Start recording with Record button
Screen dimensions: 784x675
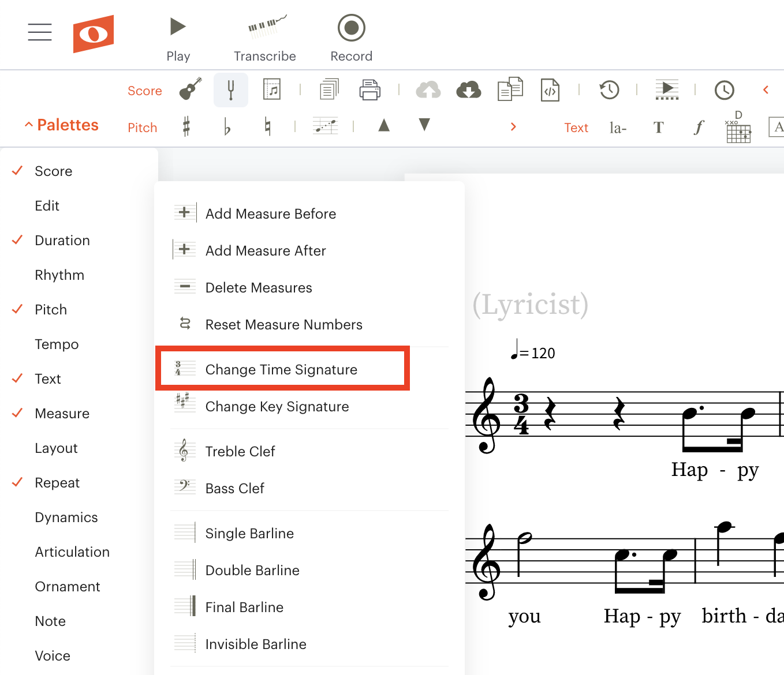(x=352, y=39)
